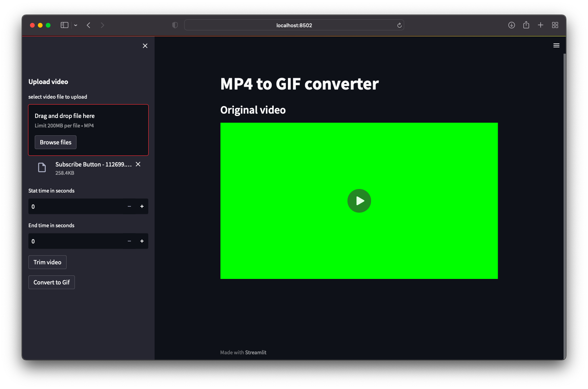
Task: Click the browser share icon
Action: pyautogui.click(x=526, y=25)
